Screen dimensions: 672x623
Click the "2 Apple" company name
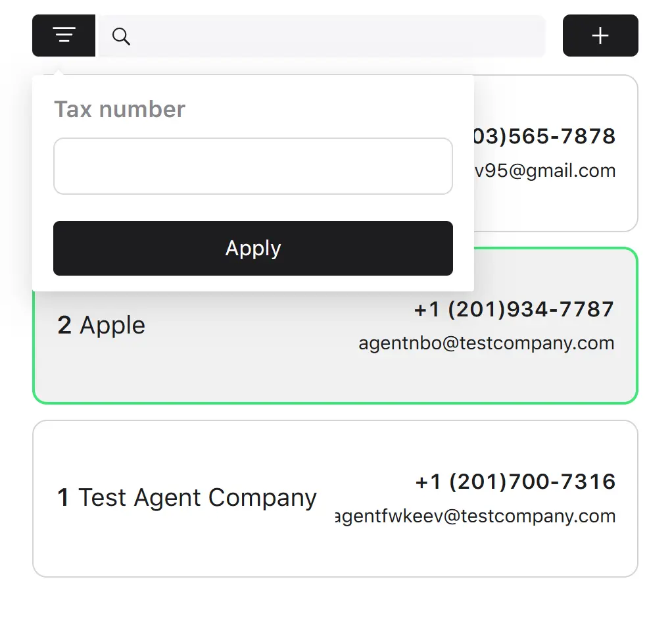coord(101,325)
